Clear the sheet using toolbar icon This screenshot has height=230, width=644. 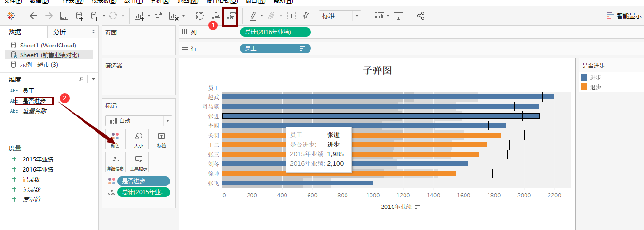tap(174, 16)
